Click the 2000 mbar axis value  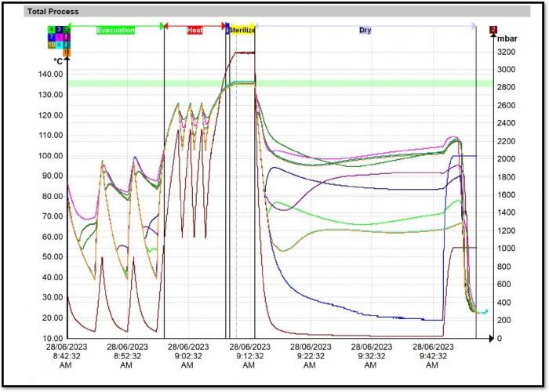point(507,159)
